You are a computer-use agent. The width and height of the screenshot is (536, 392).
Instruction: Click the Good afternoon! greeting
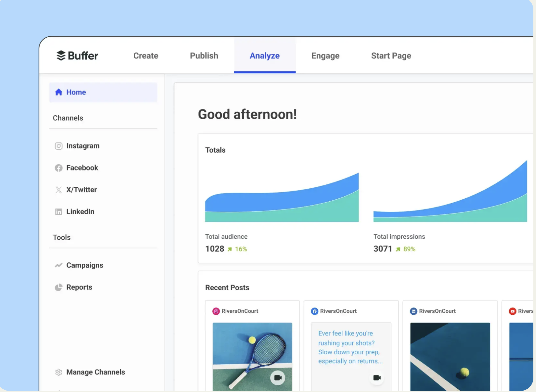(x=247, y=114)
